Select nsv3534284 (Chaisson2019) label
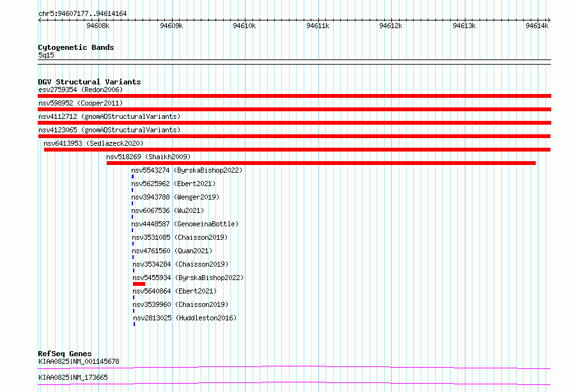569x392 pixels. click(181, 264)
